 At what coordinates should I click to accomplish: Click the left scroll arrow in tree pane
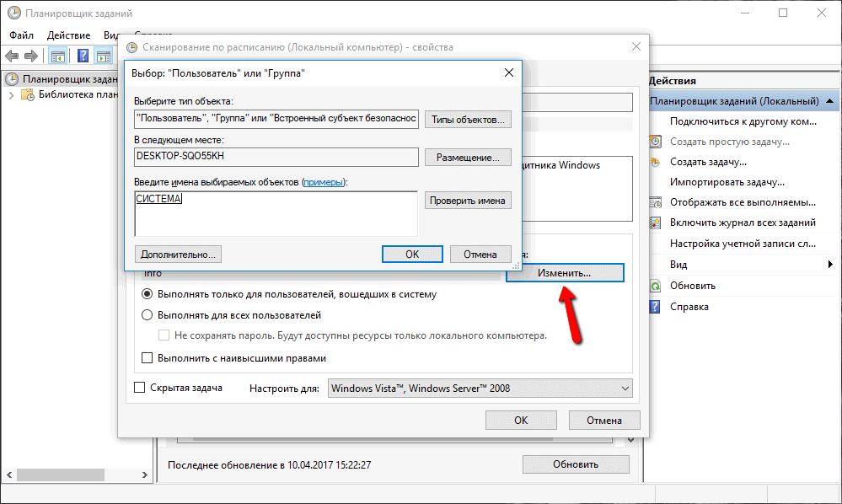tap(9, 475)
